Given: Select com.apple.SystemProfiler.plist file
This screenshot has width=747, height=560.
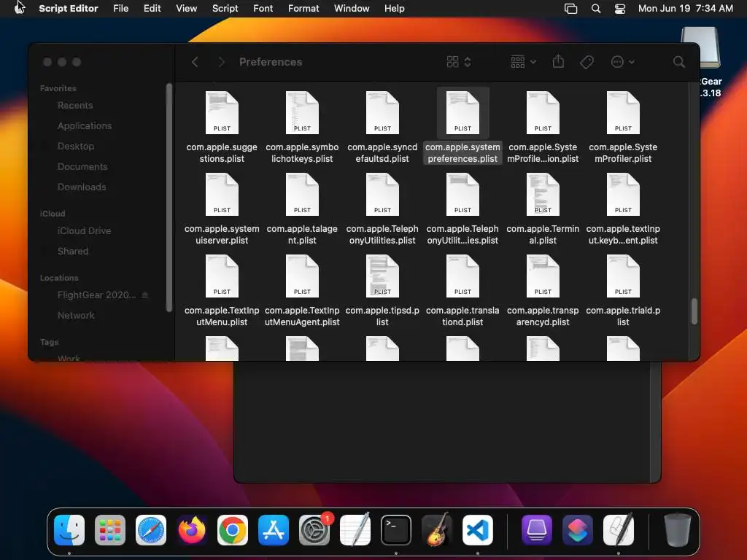Looking at the screenshot, I should coord(623,127).
